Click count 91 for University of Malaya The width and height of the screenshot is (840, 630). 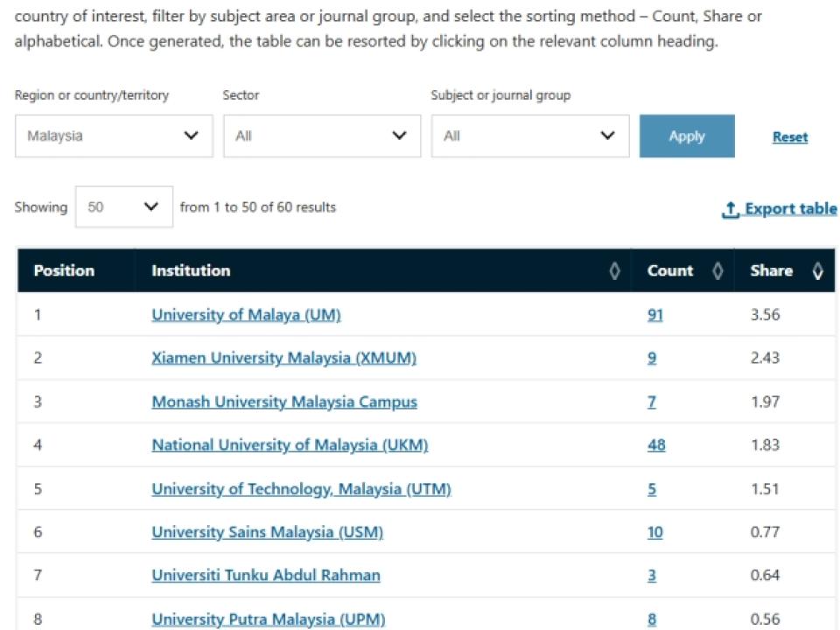pos(655,315)
